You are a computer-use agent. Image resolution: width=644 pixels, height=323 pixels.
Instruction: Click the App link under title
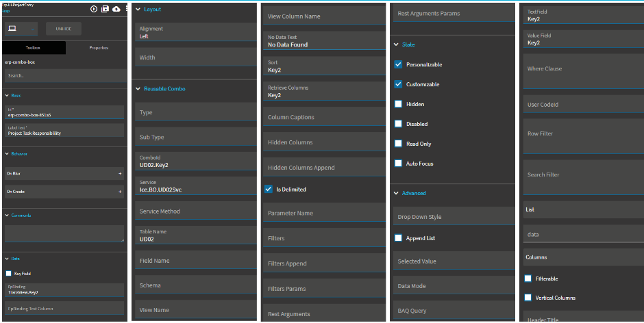6,12
